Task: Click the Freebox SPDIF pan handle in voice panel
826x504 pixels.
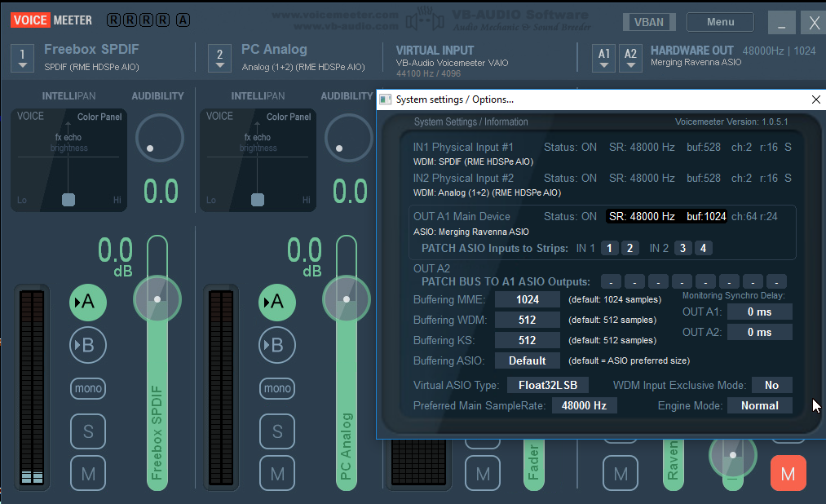Action: 68,200
